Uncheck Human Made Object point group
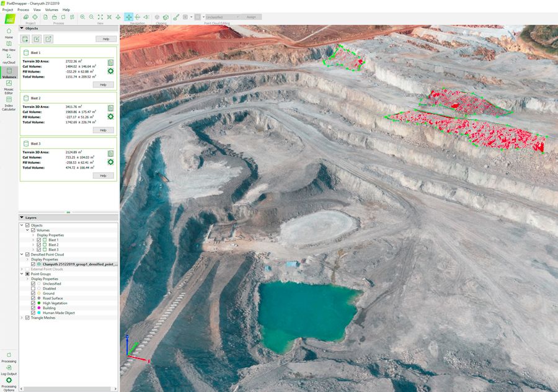The width and height of the screenshot is (558, 392). pos(33,313)
